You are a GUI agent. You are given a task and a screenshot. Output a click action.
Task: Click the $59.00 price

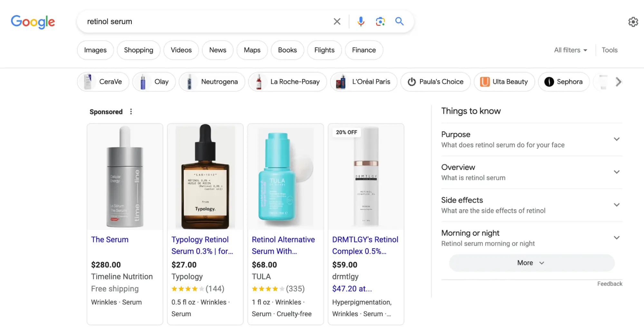click(x=345, y=265)
